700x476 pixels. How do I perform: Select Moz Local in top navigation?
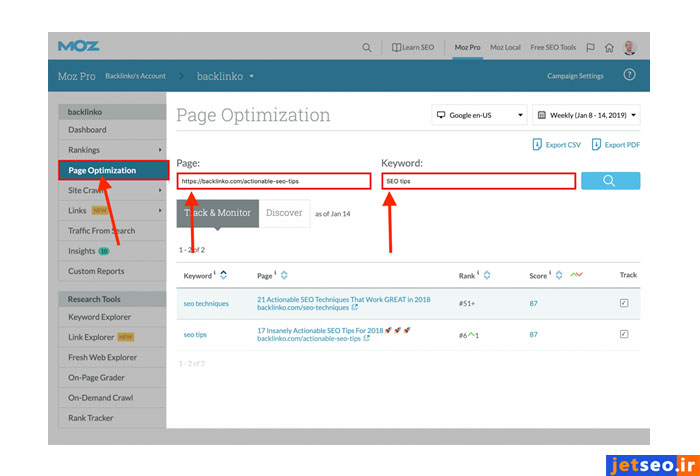click(505, 47)
